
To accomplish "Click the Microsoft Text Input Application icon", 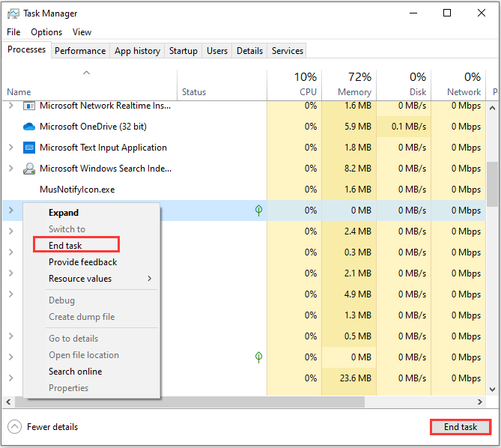I will (29, 148).
